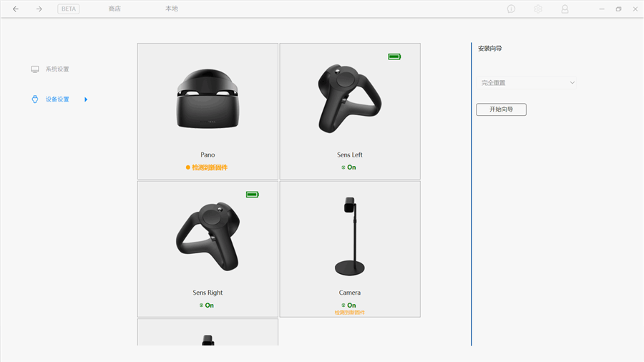Click the Sens Left battery indicator icon

click(394, 57)
